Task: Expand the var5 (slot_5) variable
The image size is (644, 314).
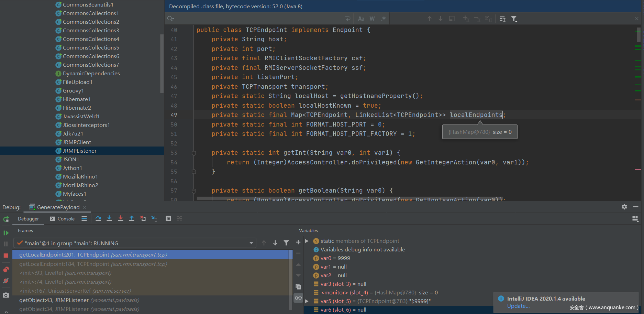Action: (307, 301)
